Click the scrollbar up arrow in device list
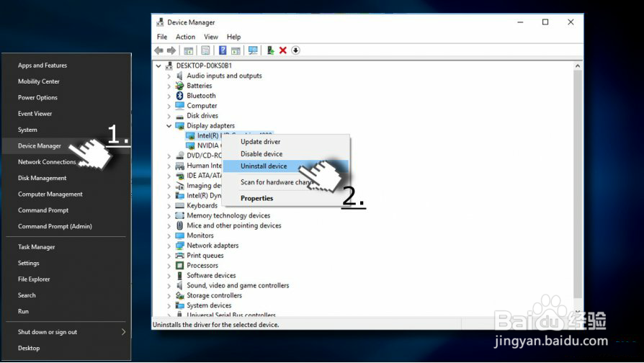 coord(578,66)
